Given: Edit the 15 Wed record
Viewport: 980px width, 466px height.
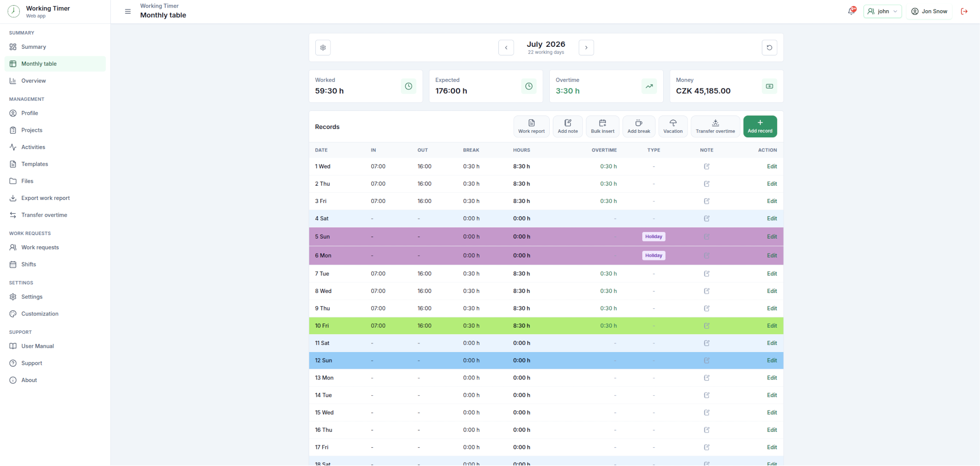Looking at the screenshot, I should (771, 413).
